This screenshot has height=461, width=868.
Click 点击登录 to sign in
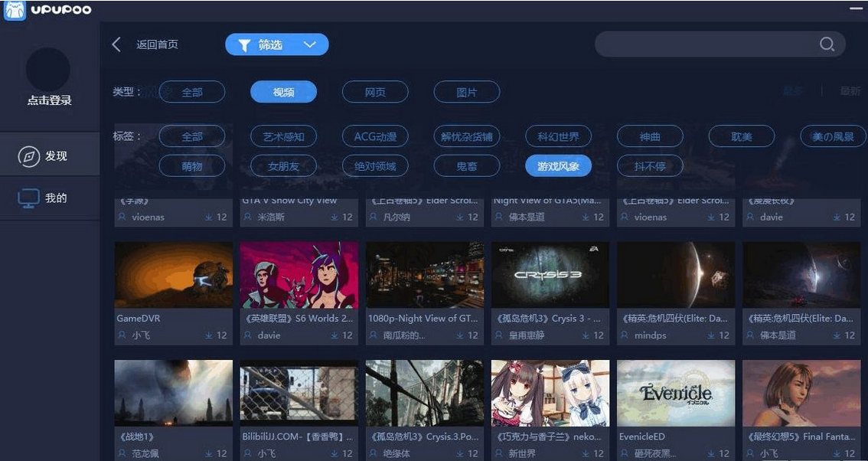coord(49,101)
